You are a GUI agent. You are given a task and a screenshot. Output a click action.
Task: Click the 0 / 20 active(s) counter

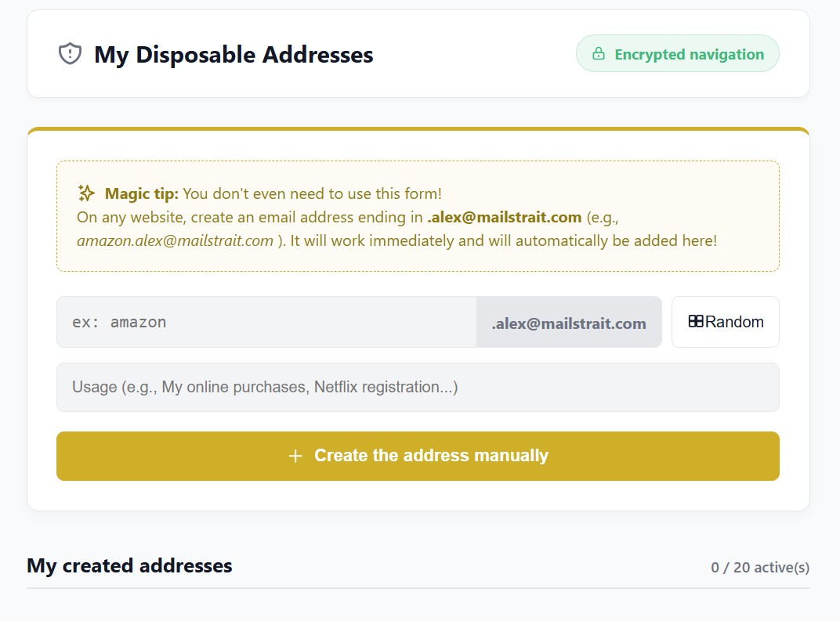[759, 568]
